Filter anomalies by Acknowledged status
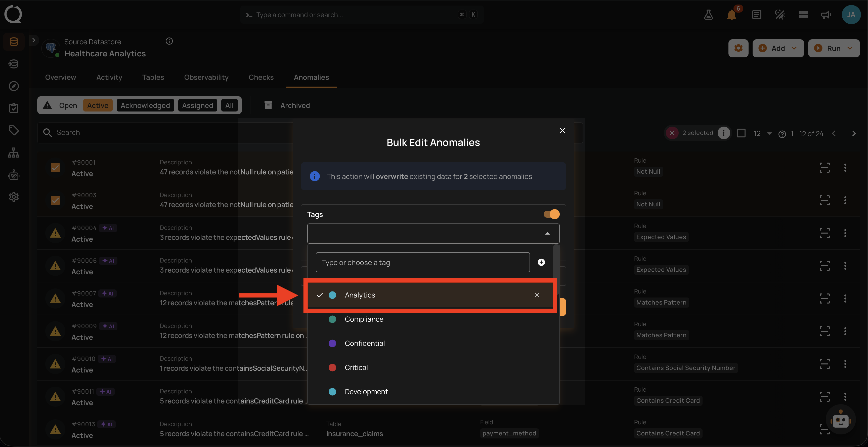This screenshot has height=447, width=868. point(145,105)
